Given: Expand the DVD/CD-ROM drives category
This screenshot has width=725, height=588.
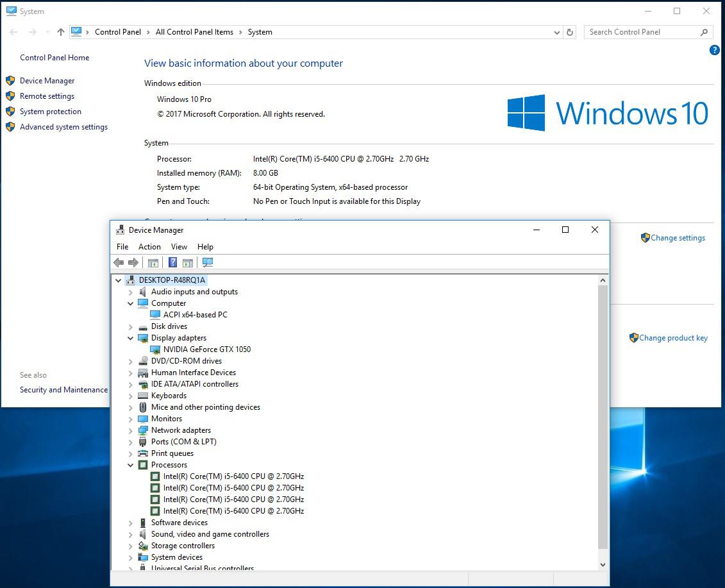Looking at the screenshot, I should tap(130, 362).
